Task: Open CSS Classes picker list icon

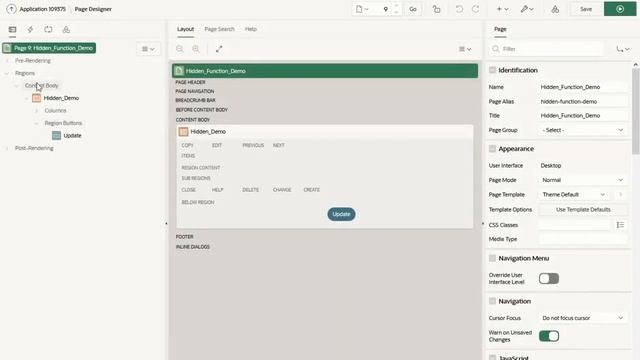Action: pos(620,225)
